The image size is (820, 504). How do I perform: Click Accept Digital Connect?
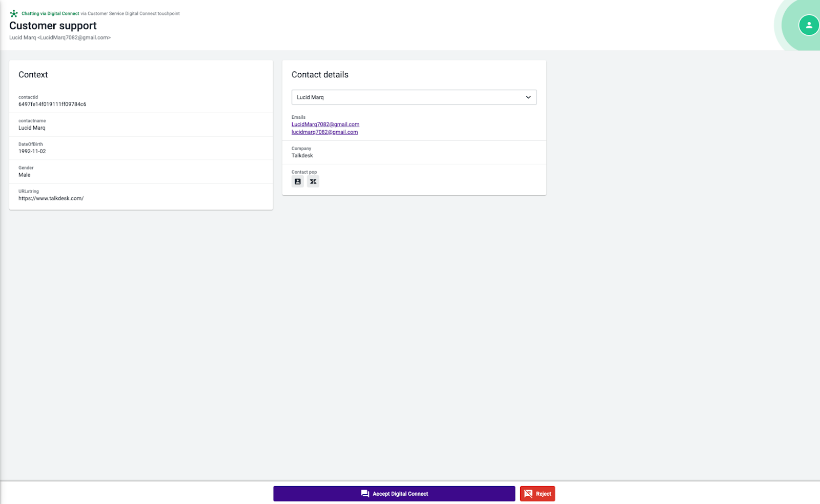point(394,493)
